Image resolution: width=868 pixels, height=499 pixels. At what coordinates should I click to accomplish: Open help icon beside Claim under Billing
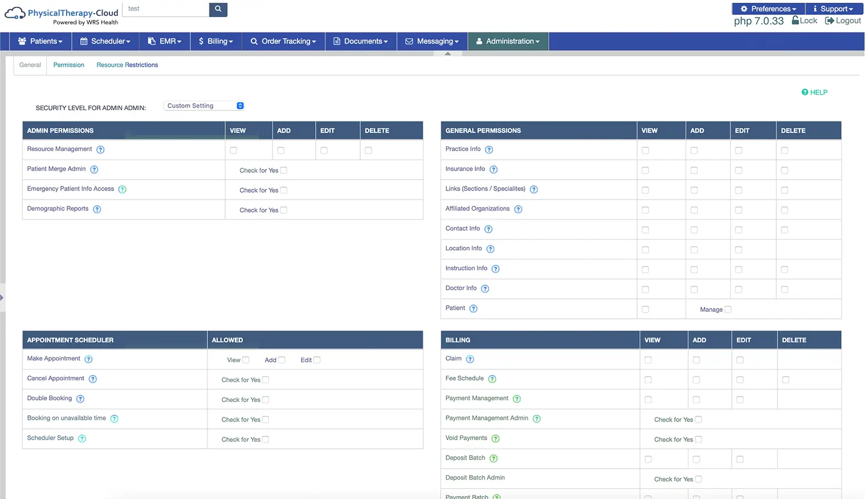469,359
